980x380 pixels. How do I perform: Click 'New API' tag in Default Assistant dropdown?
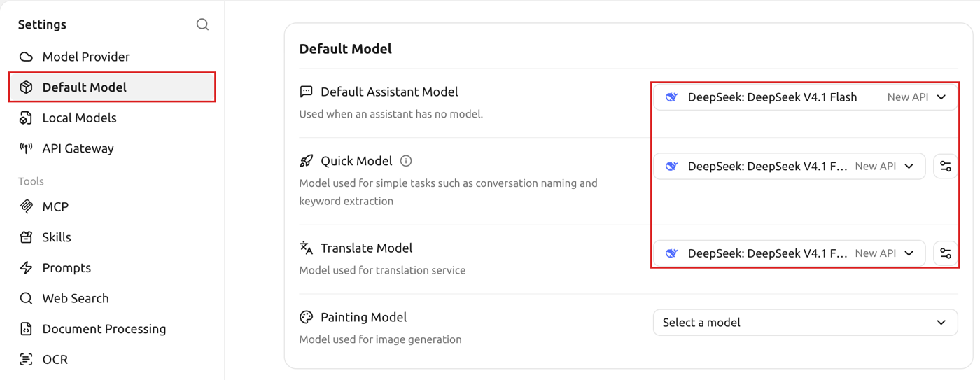pos(907,97)
